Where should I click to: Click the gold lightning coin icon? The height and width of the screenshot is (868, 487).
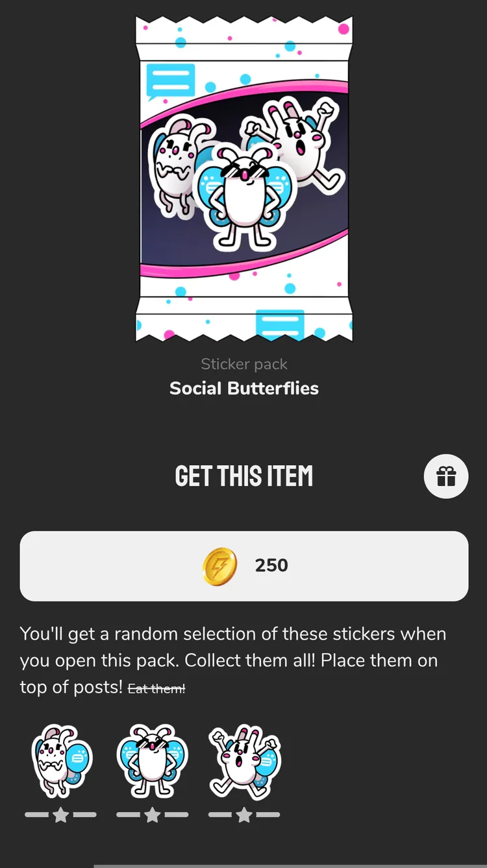(219, 566)
